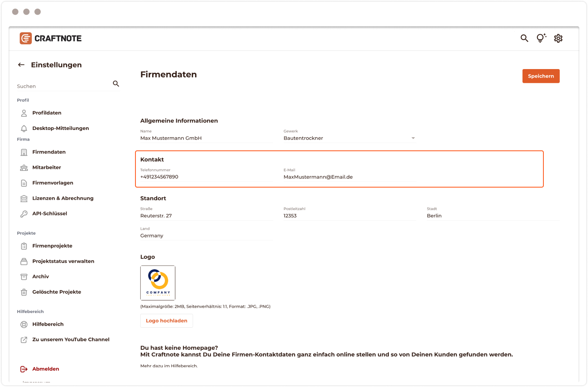The image size is (588, 387).
Task: Click the Logo hochladen button
Action: [x=167, y=321]
